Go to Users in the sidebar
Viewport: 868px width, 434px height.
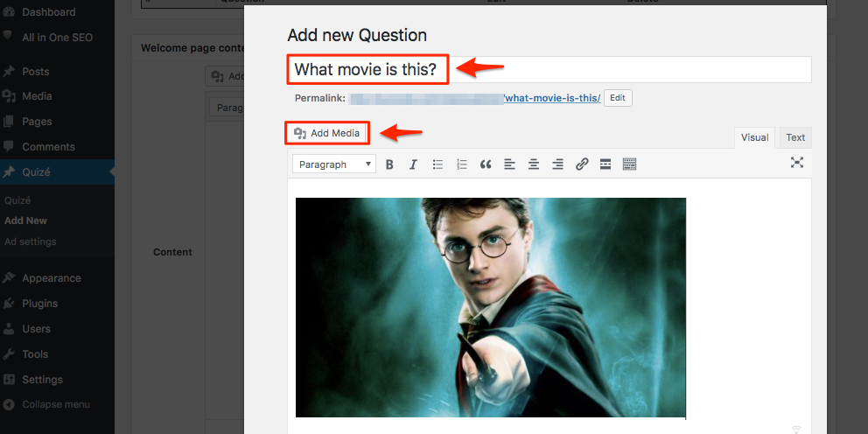pyautogui.click(x=36, y=329)
